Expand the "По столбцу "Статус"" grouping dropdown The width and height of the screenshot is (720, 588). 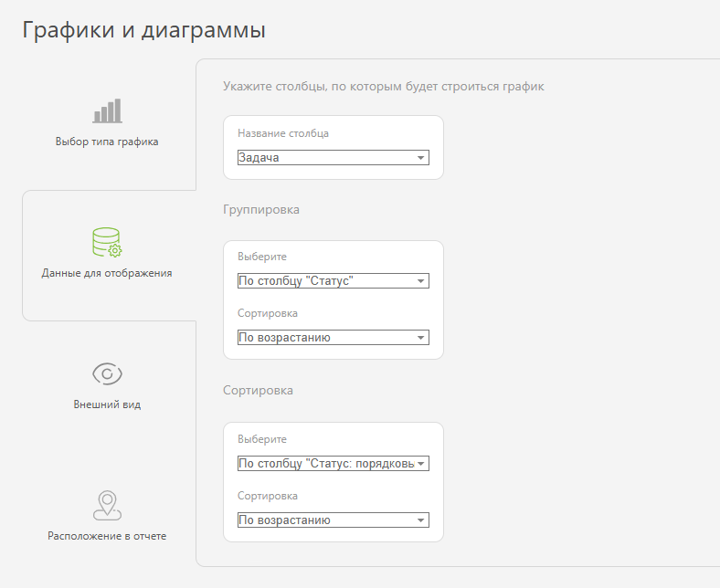[334, 281]
